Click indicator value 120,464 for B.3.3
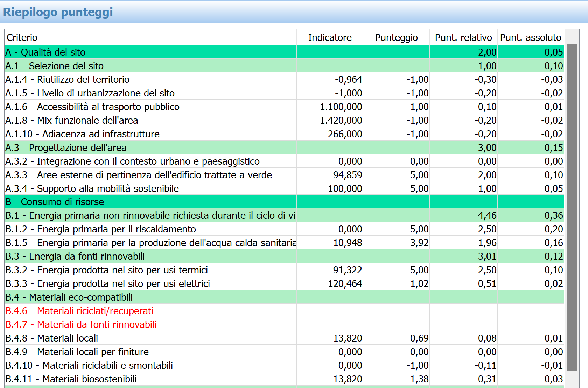Image resolution: width=588 pixels, height=388 pixels. click(x=345, y=283)
